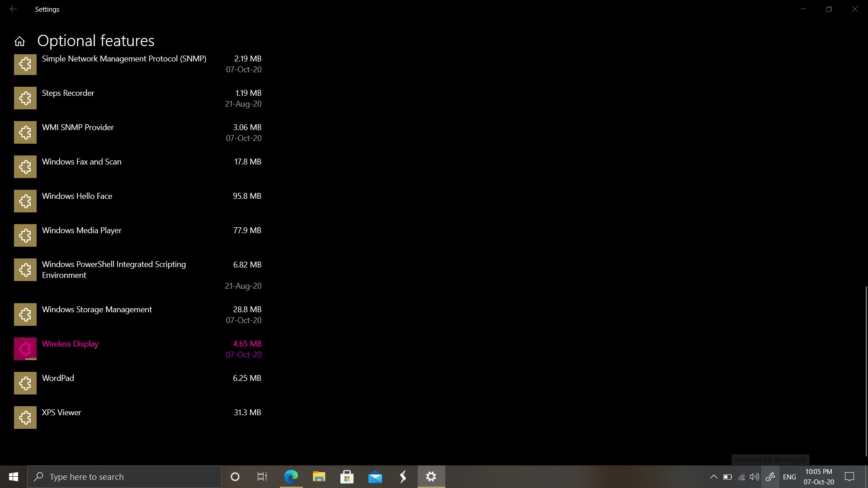
Task: Launch Microsoft Edge from the taskbar
Action: click(291, 477)
